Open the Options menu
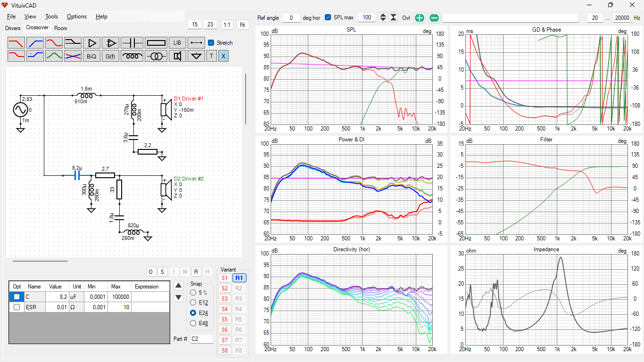644x362 pixels. 77,16
